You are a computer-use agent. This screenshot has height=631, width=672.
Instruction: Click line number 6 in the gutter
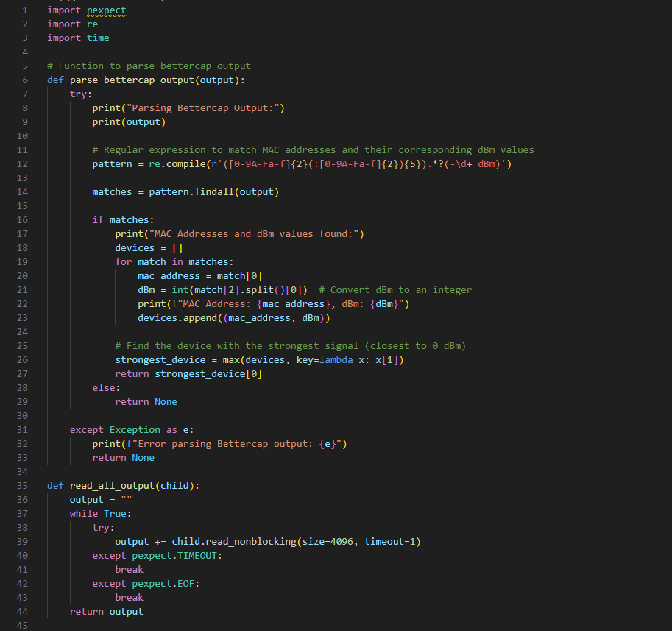[x=25, y=80]
